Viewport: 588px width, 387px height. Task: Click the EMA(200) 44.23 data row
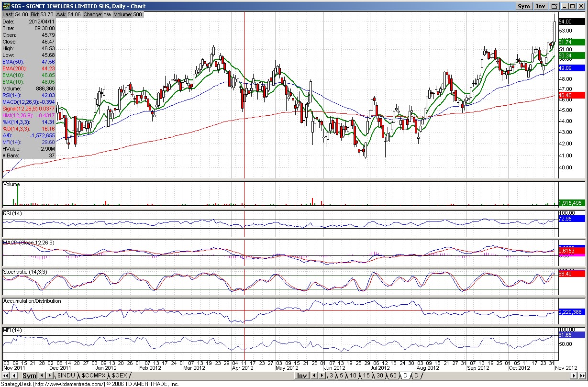pyautogui.click(x=29, y=68)
